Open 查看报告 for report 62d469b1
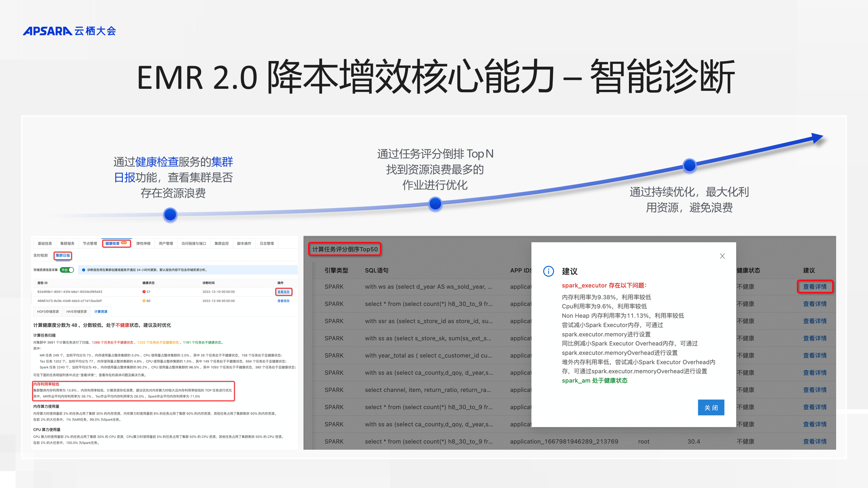The height and width of the screenshot is (488, 868). point(283,291)
